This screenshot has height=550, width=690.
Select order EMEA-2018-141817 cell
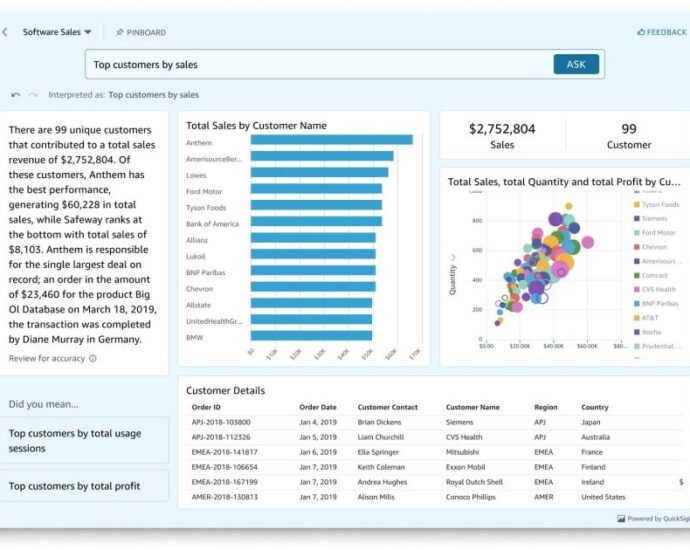click(x=224, y=452)
